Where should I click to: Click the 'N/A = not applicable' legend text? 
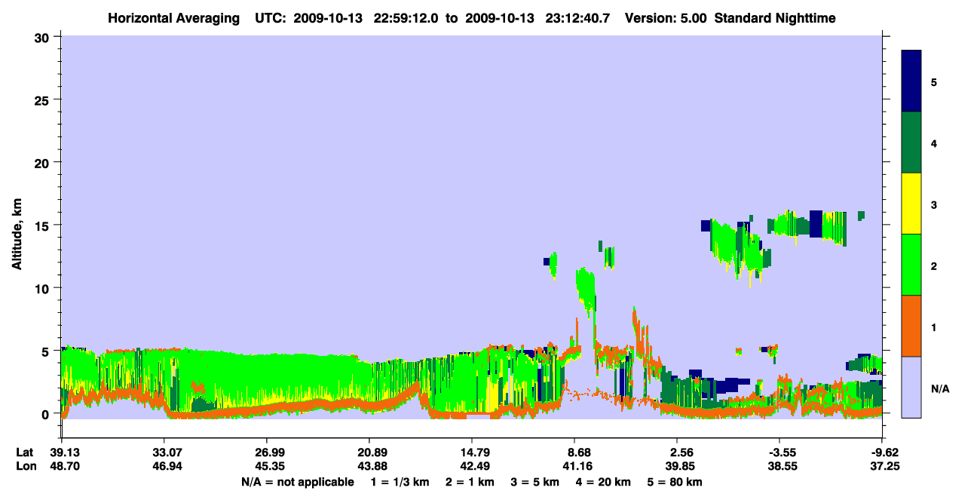pos(297,482)
